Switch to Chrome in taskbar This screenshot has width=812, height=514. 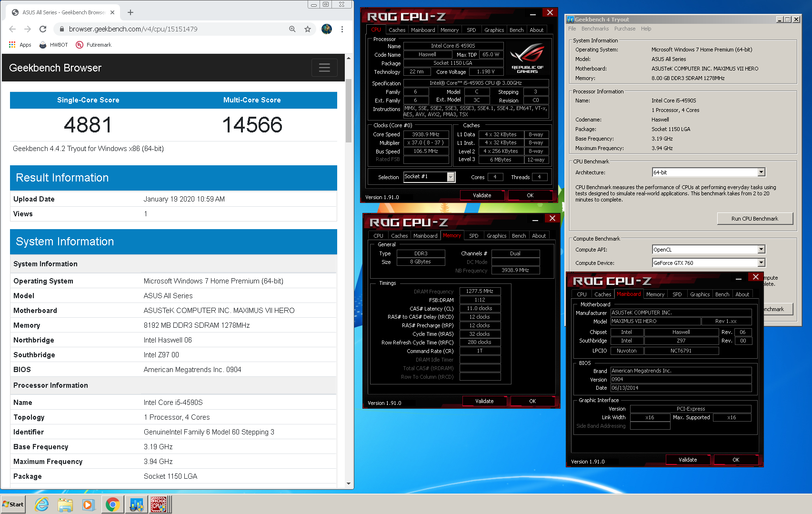pos(112,504)
